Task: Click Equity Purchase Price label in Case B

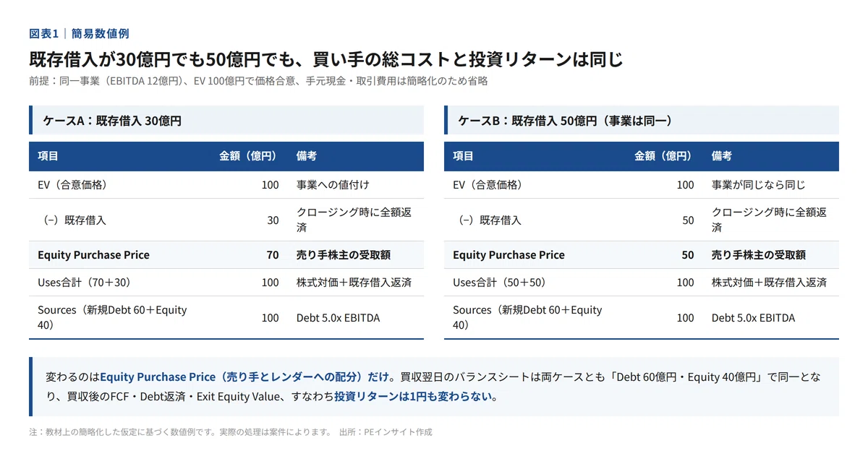Action: coord(509,255)
